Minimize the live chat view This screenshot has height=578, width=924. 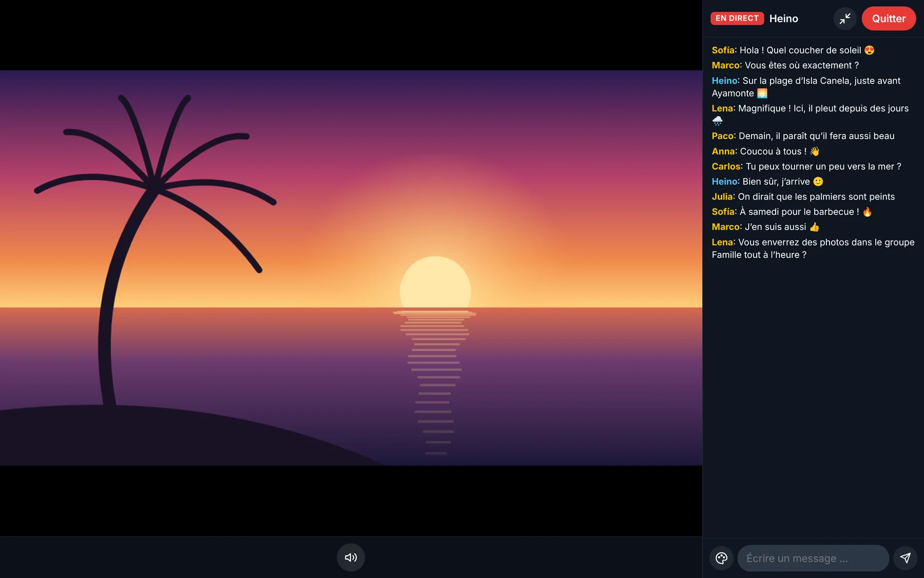coord(845,18)
